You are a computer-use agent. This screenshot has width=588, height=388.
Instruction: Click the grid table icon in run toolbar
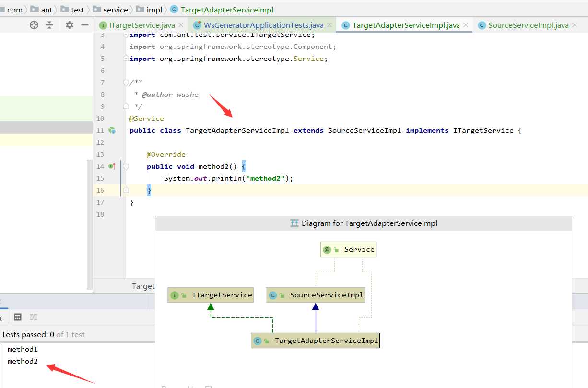[18, 317]
